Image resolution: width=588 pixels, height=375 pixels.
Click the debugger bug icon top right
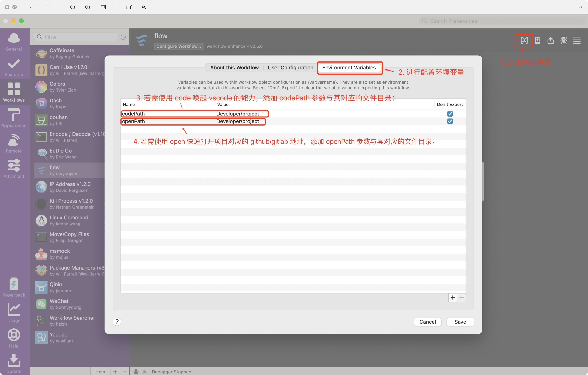click(x=564, y=40)
